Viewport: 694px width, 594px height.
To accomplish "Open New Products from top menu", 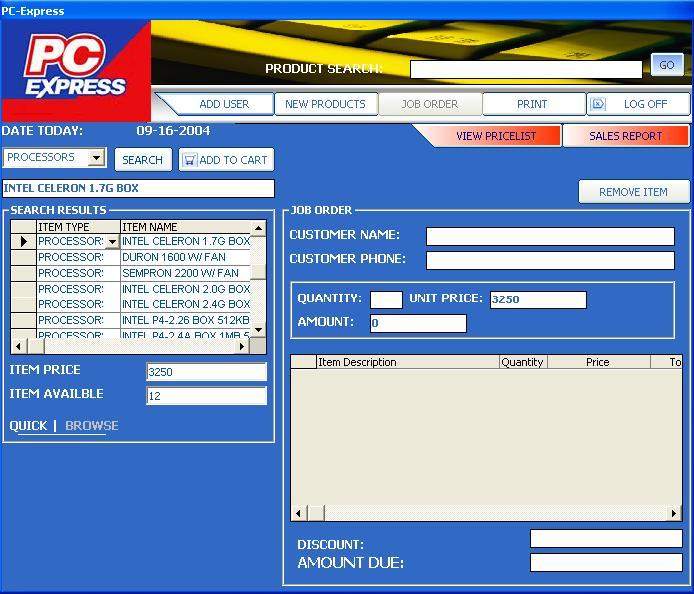I will pyautogui.click(x=325, y=104).
